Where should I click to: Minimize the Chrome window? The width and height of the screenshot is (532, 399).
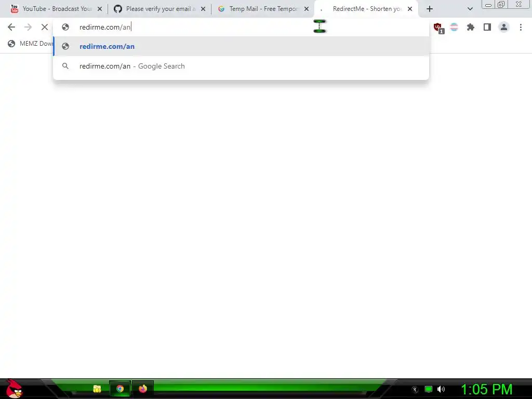[x=488, y=4]
